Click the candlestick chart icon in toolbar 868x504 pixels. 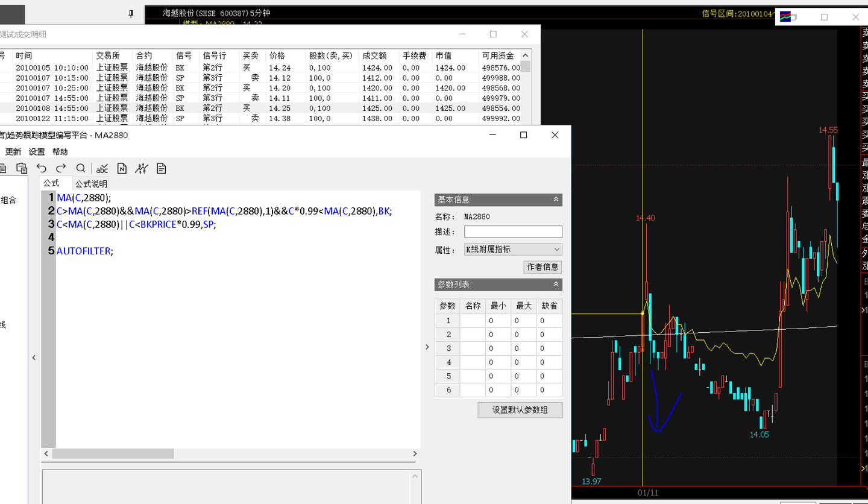coord(142,168)
